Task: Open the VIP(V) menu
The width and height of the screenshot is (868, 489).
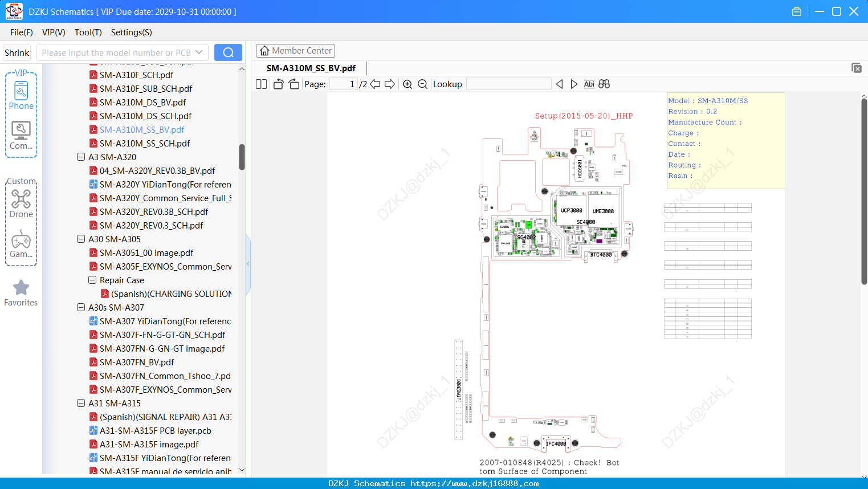Action: tap(54, 32)
